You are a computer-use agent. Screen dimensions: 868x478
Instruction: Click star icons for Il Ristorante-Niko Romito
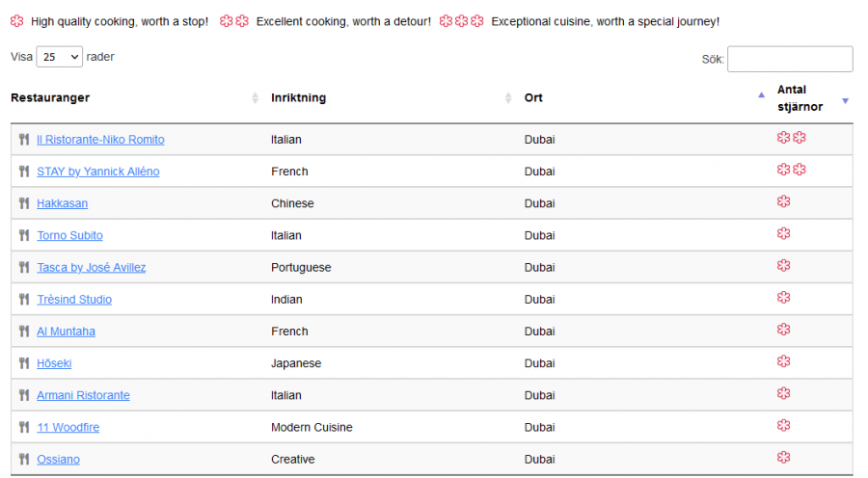(792, 139)
